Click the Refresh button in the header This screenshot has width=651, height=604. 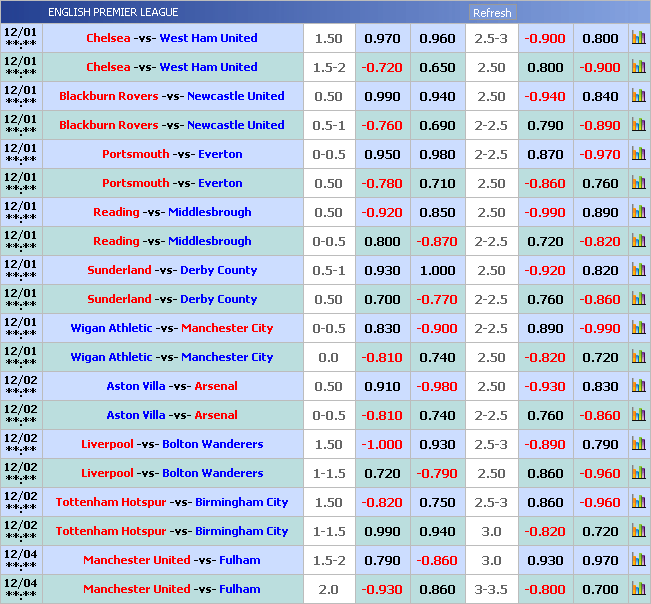491,13
